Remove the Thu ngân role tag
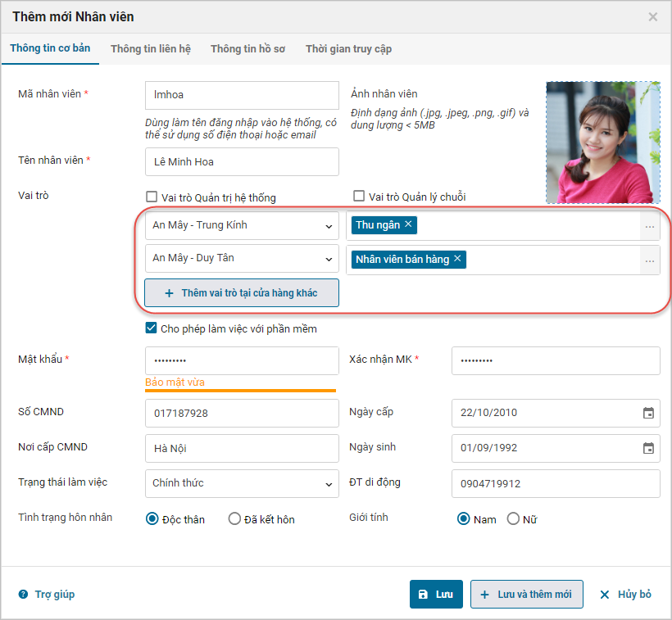 (x=408, y=224)
